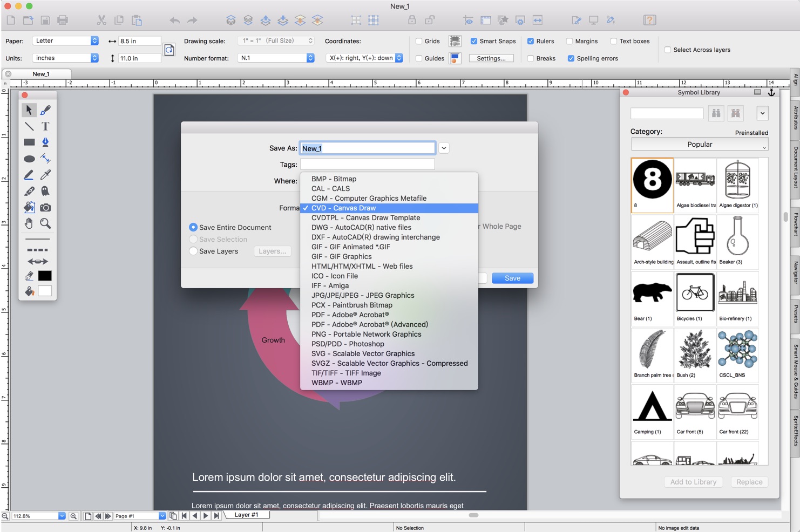Select the Bicycles (1) symbol thumbnail
This screenshot has height=532, width=800.
pos(695,297)
